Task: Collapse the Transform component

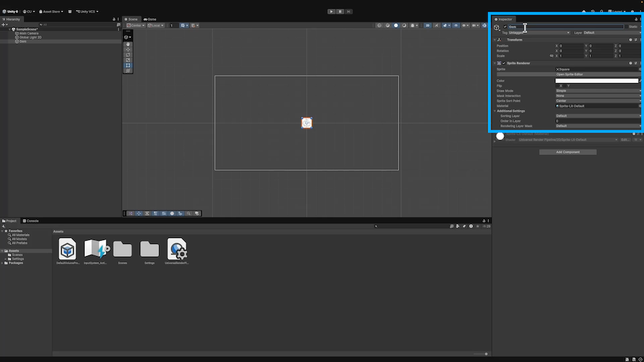Action: click(495, 40)
